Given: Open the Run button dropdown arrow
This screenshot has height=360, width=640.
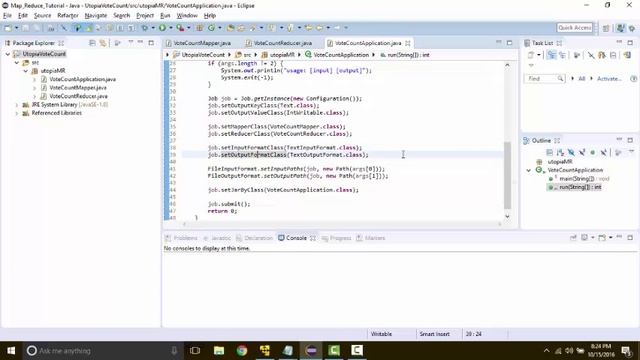Looking at the screenshot, I should coord(171,28).
